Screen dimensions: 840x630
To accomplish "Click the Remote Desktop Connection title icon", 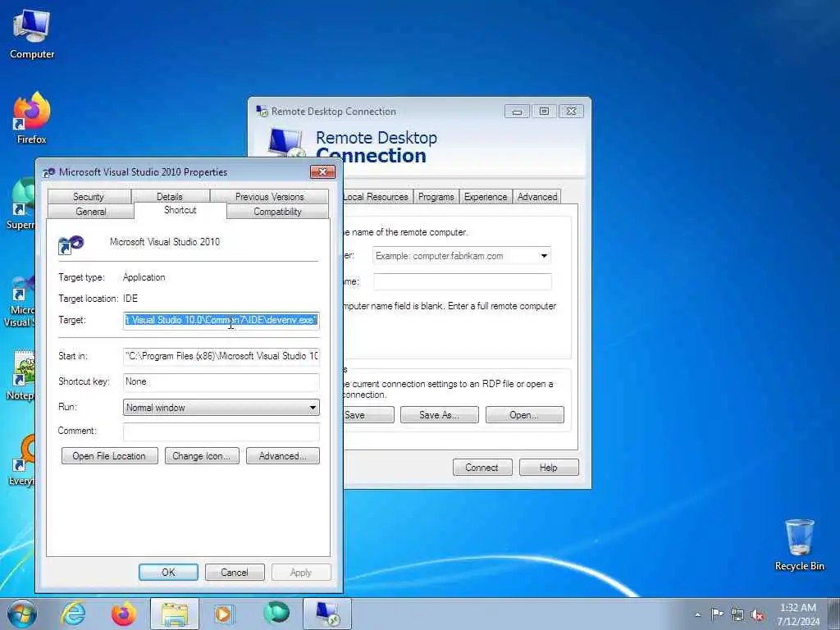I will point(262,111).
